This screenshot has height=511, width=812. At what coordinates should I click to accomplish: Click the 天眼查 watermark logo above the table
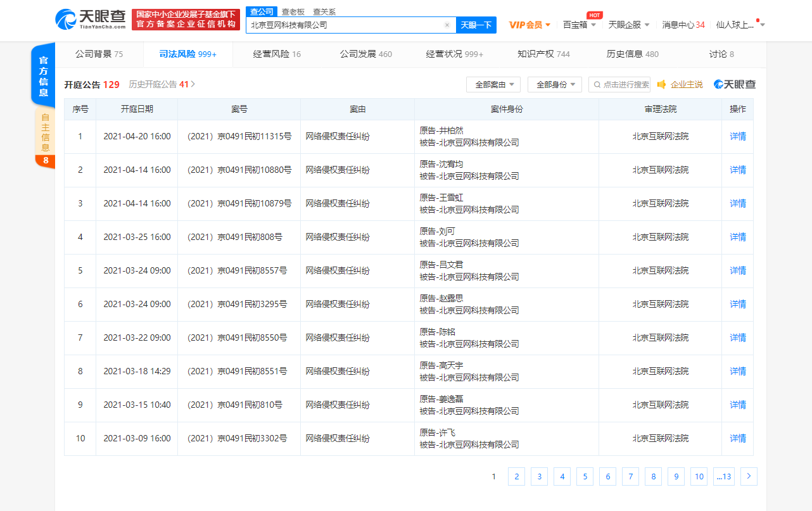[735, 84]
